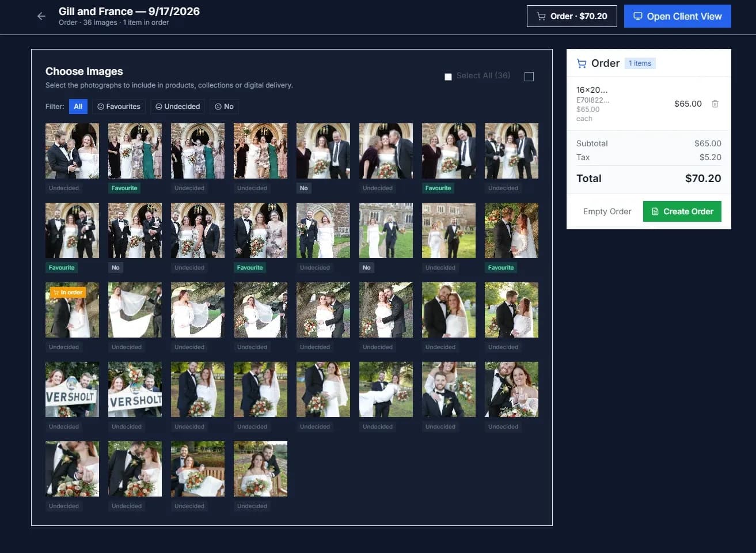Click the 16×20... order item name
This screenshot has height=553, width=756.
pyautogui.click(x=592, y=90)
